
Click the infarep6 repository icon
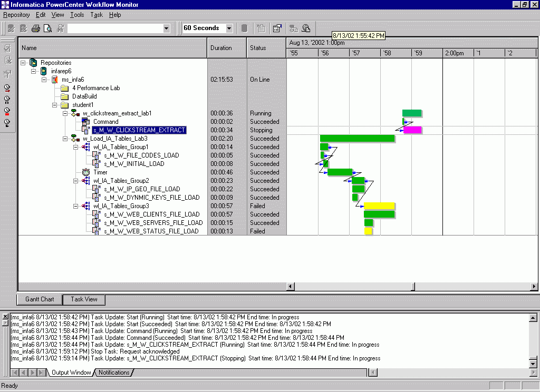tap(44, 71)
